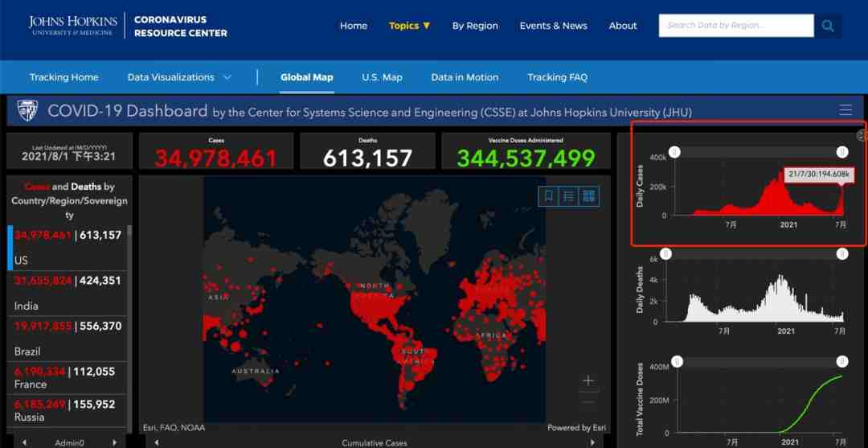Open the Tracking FAQ tab
The height and width of the screenshot is (448, 868).
point(557,77)
